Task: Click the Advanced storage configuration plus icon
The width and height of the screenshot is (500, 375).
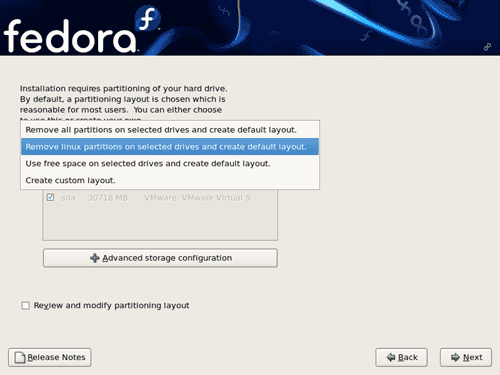Action: tap(95, 258)
